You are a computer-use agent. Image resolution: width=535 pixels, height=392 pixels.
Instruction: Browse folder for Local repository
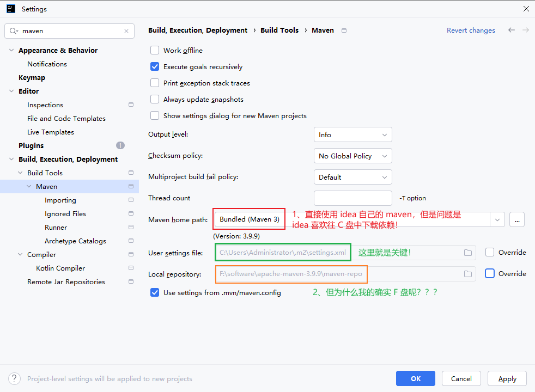pos(468,274)
